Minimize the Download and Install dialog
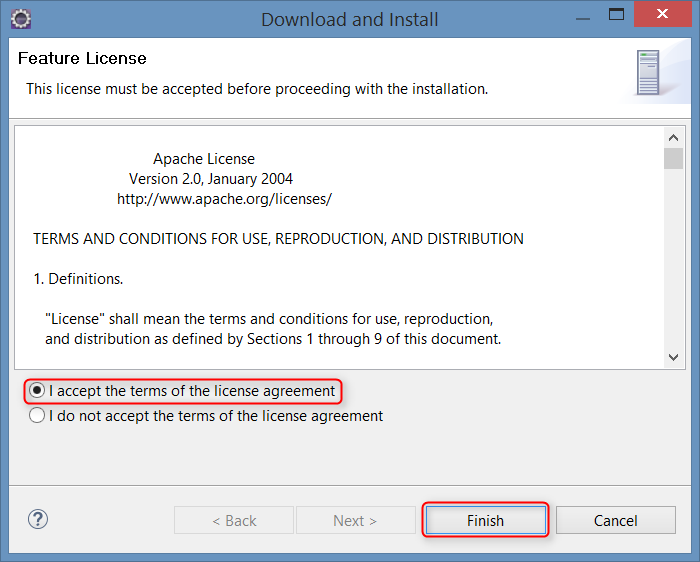This screenshot has height=562, width=700. [583, 19]
